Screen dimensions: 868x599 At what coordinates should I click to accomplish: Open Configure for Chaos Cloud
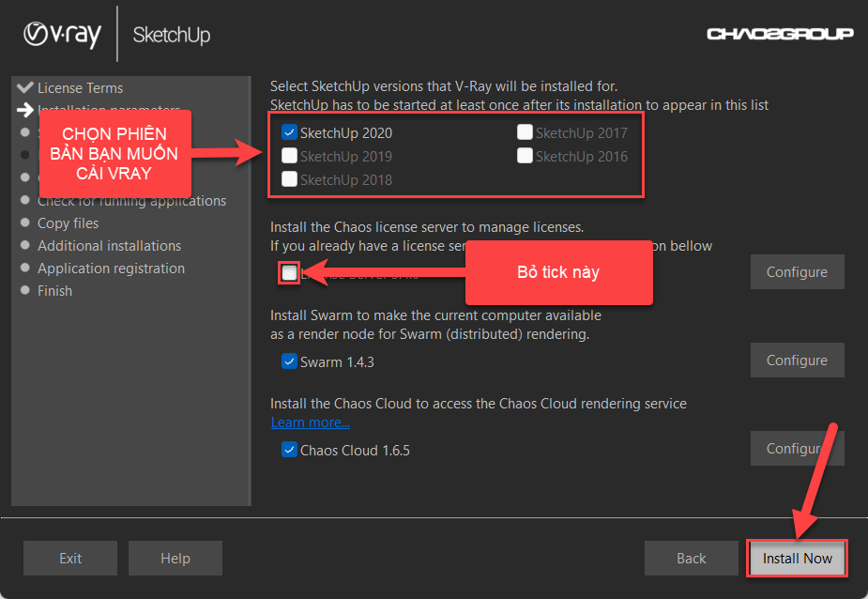(x=797, y=448)
